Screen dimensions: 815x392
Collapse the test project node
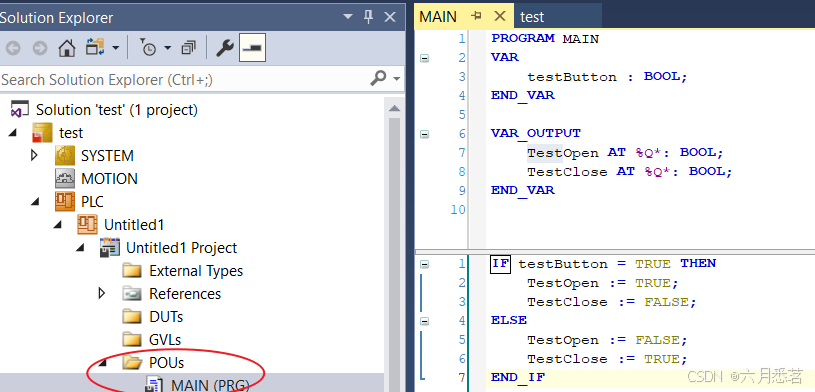(x=12, y=133)
